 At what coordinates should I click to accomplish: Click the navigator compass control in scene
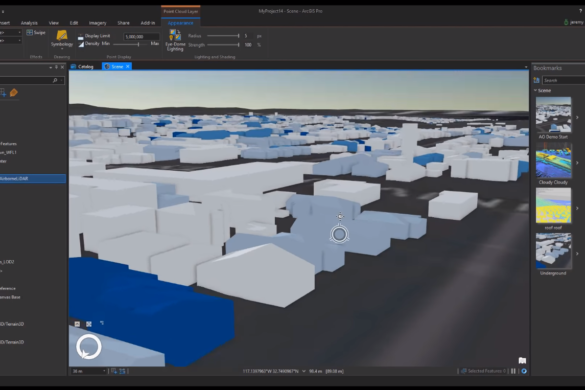pos(89,347)
